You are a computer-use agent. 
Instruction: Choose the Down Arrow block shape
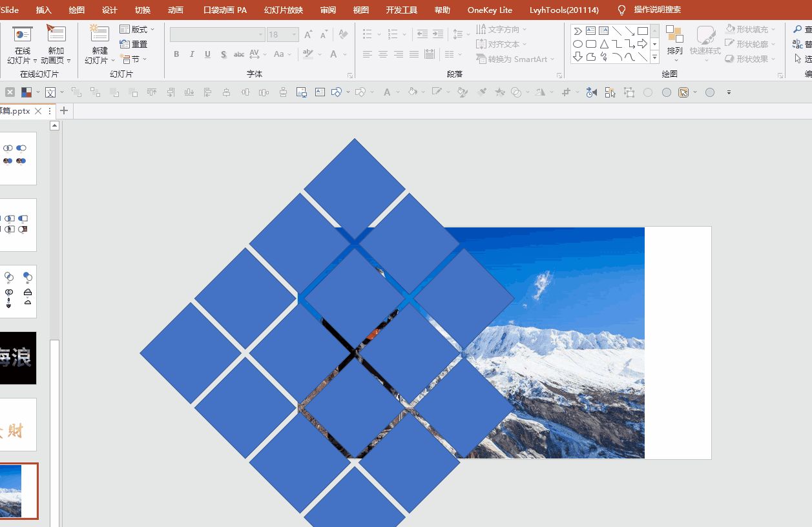click(578, 57)
